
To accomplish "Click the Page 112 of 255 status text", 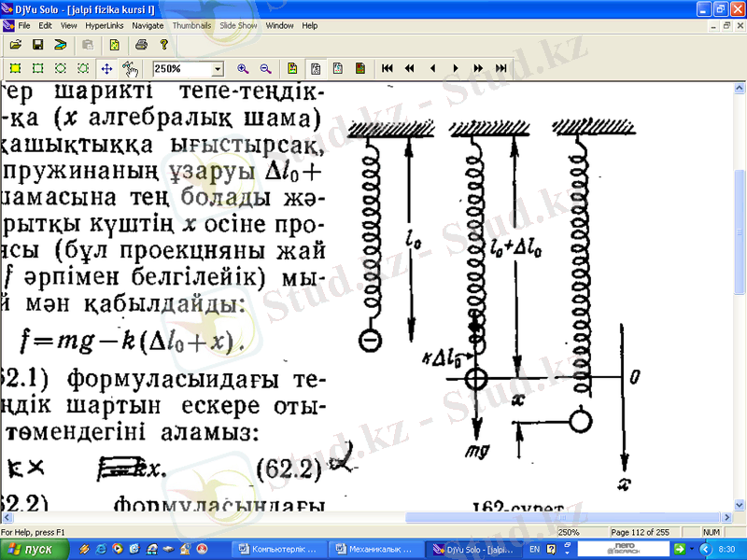I will coord(640,532).
